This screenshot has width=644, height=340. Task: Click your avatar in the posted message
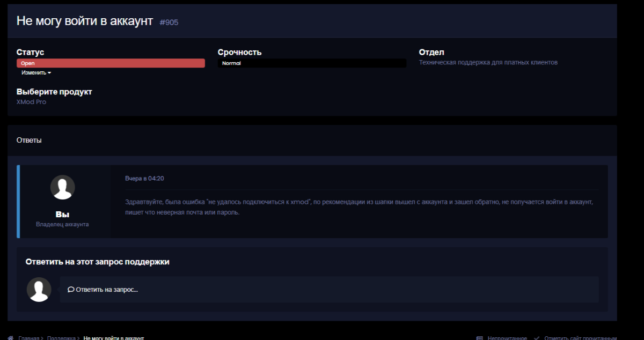point(62,187)
